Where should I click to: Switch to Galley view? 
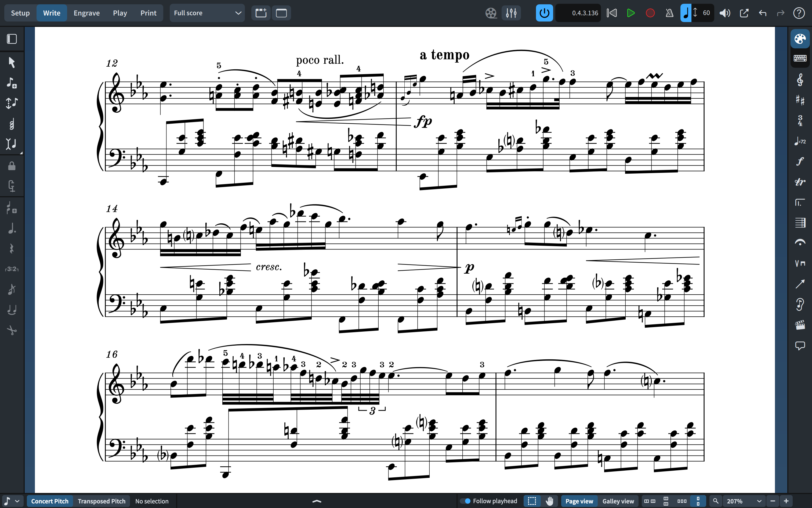(x=618, y=501)
